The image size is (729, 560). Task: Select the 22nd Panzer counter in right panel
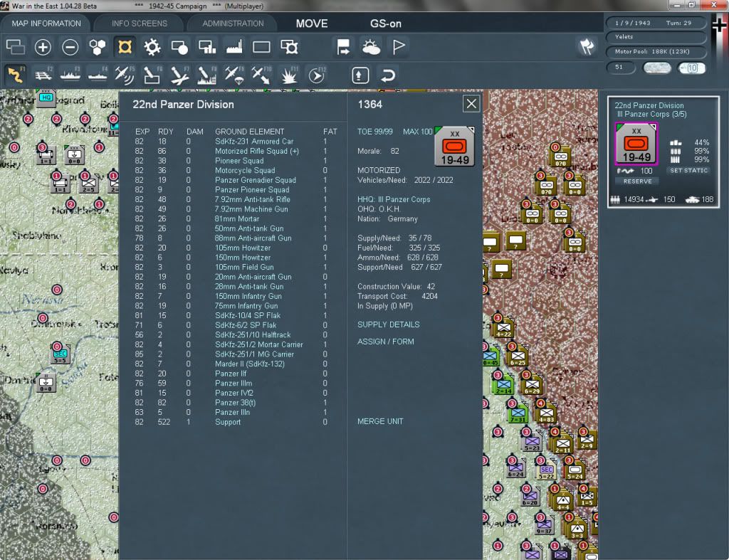click(x=636, y=144)
